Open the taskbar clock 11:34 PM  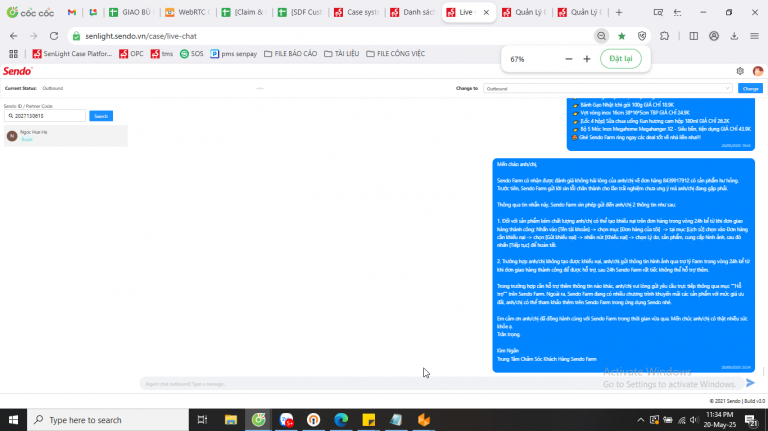point(720,420)
